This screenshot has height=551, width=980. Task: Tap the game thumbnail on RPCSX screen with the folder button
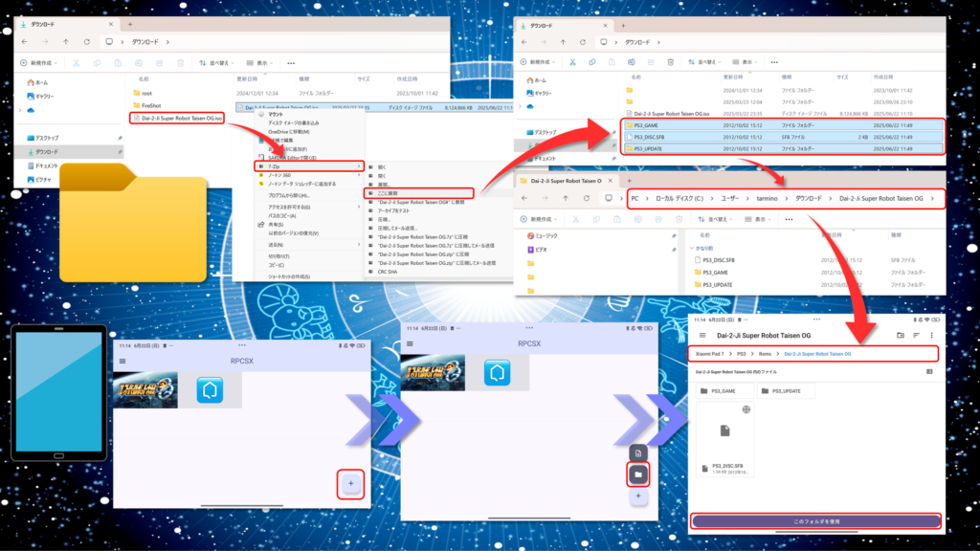pyautogui.click(x=434, y=373)
